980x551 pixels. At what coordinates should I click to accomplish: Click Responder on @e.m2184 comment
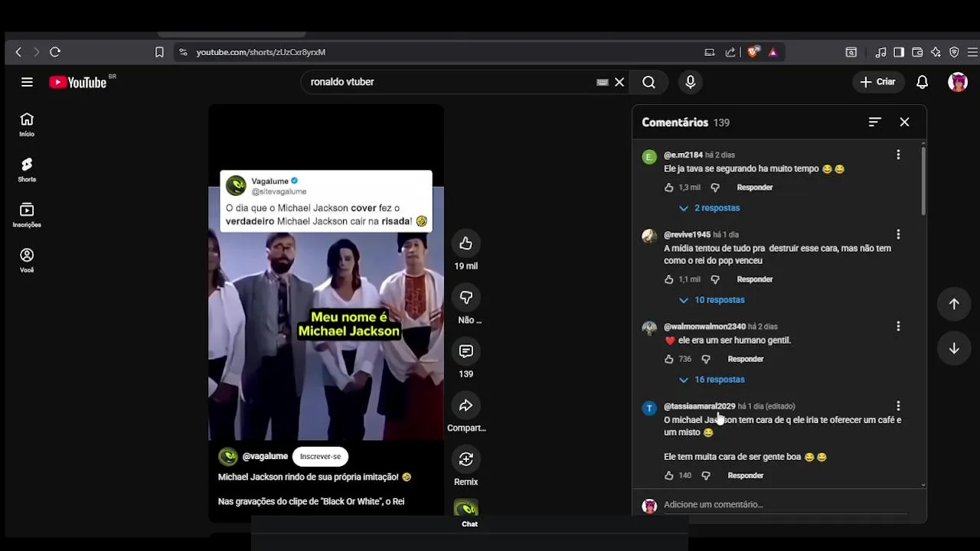point(755,187)
